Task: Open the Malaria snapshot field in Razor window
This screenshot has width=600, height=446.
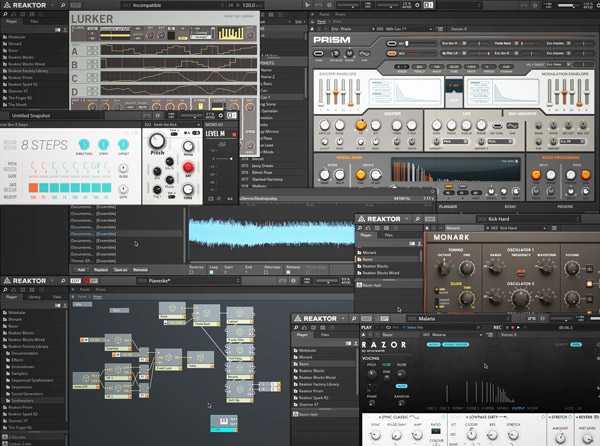Action: coord(457,318)
